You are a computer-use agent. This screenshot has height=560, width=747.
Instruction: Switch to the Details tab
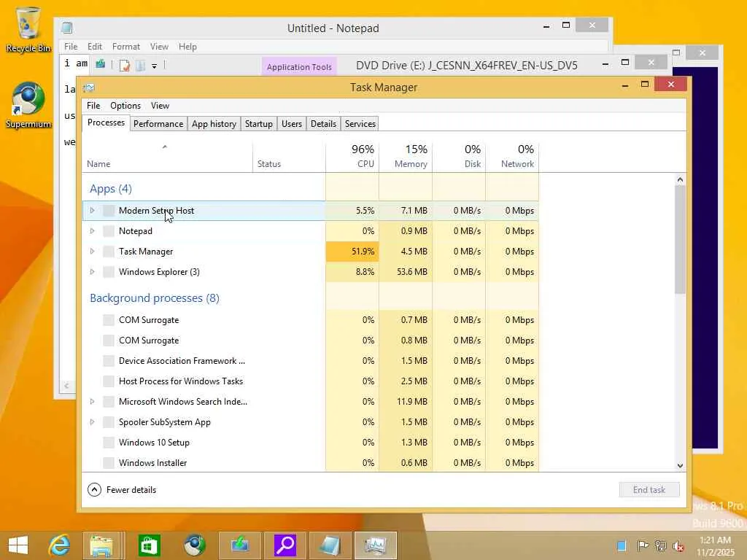click(x=323, y=124)
